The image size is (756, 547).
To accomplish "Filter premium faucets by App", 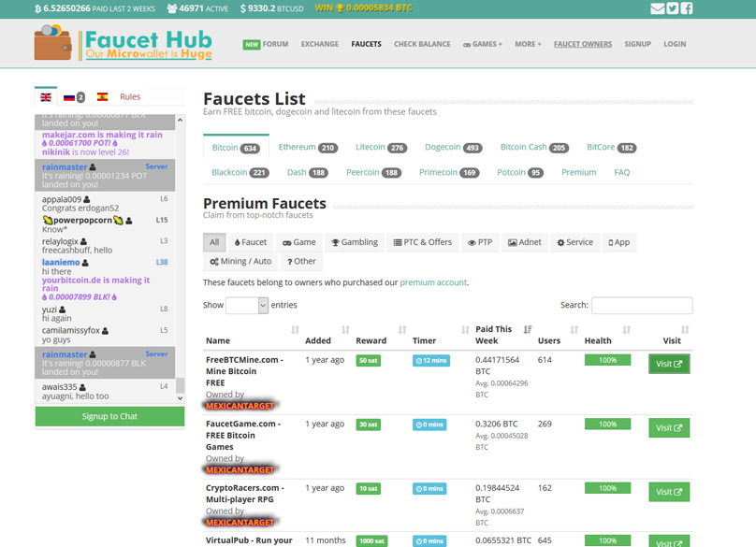I will 619,242.
